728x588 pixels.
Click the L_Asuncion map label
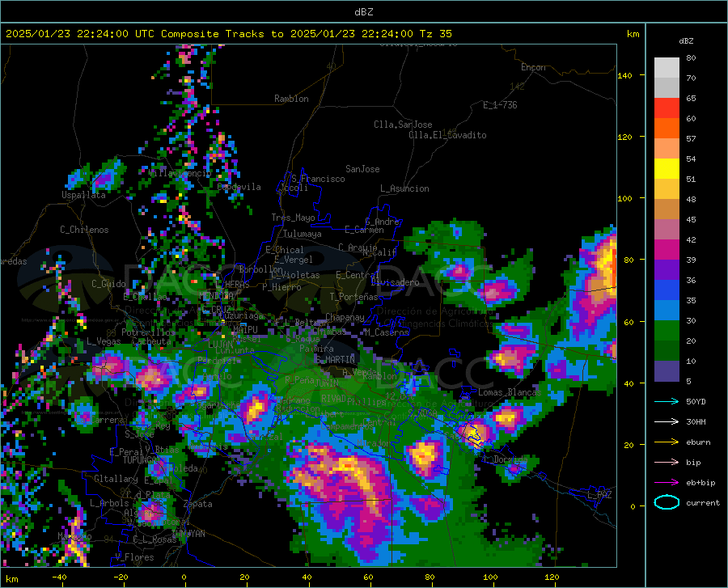(x=404, y=189)
